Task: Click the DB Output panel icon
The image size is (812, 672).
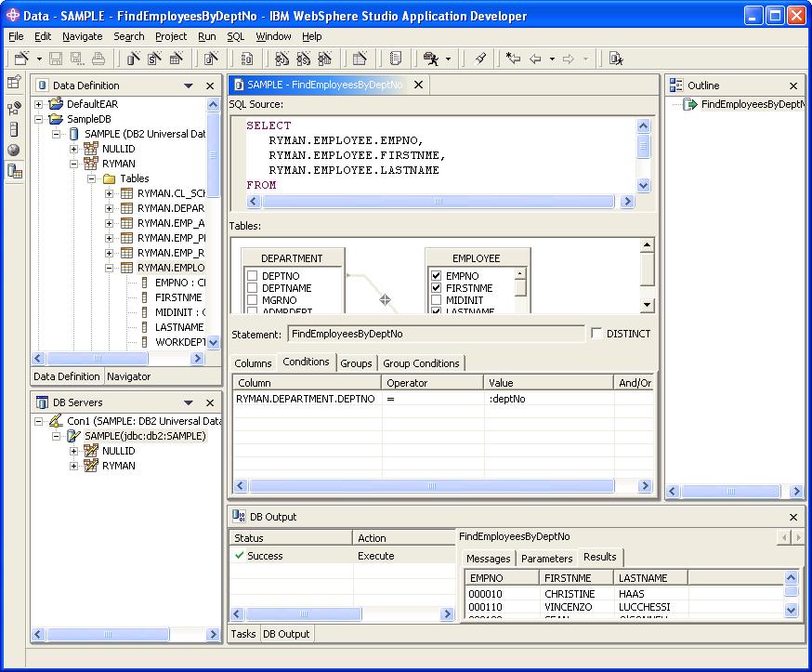Action: [x=239, y=516]
